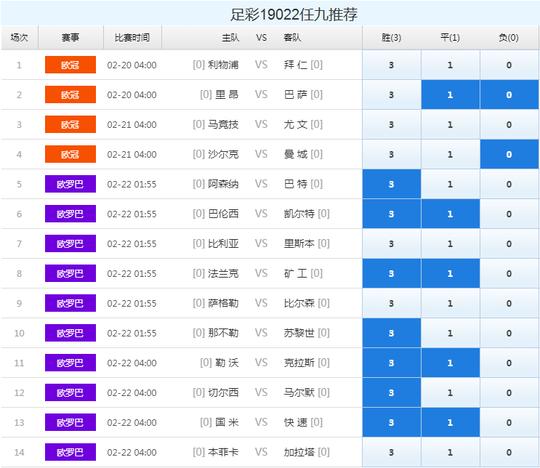Select loss (0) for 利物浦 vs 拜仁
The height and width of the screenshot is (468, 540).
(x=509, y=65)
